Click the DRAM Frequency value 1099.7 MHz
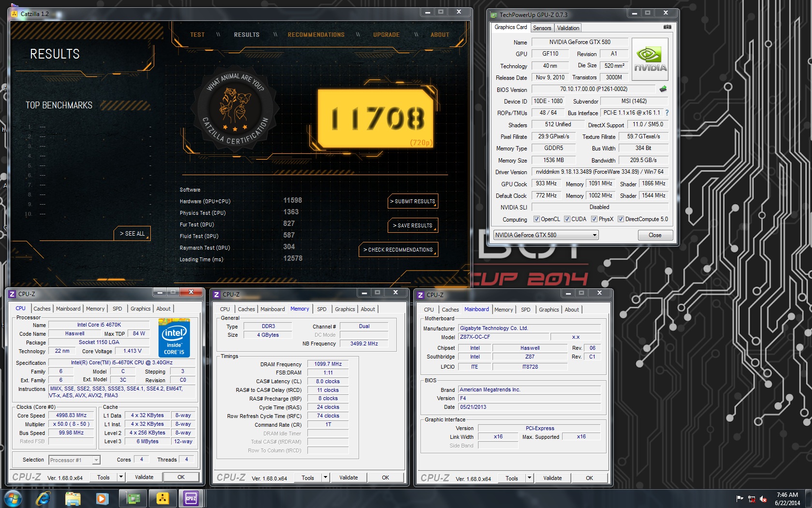 328,364
